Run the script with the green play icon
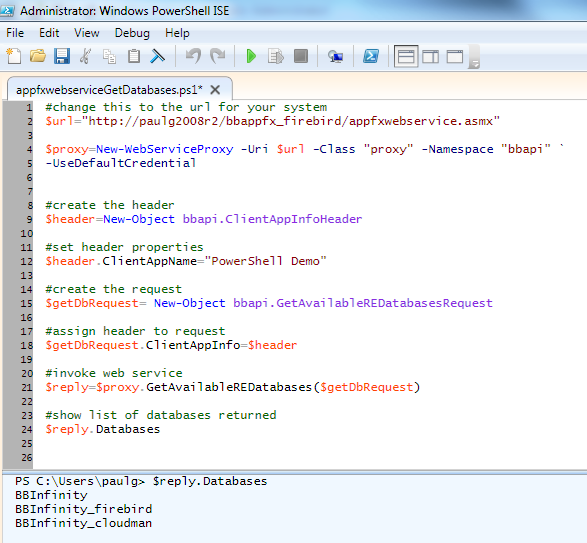 point(251,57)
